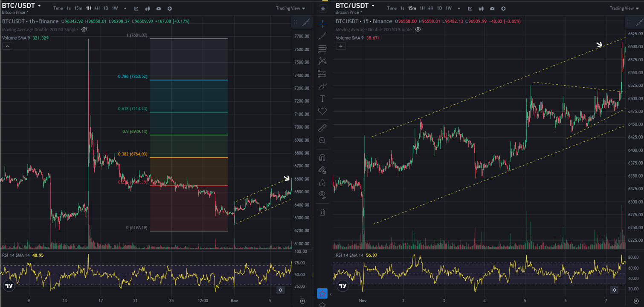Click RSI 14 SMA 14 label on right chart
644x307 pixels.
point(349,255)
